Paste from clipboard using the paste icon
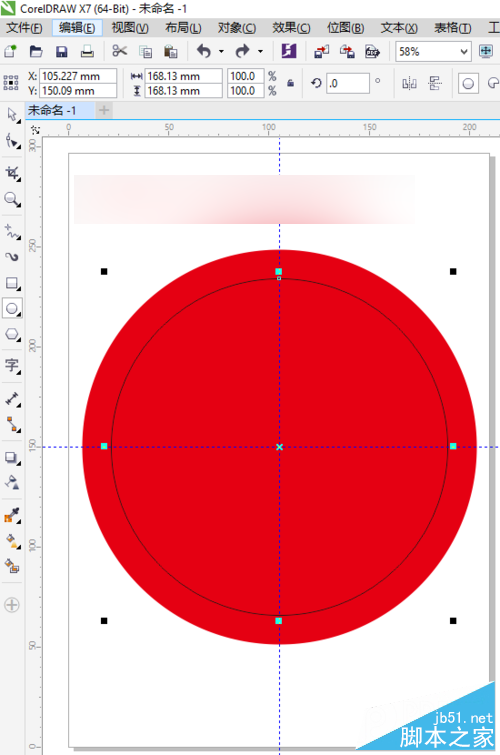 point(171,51)
